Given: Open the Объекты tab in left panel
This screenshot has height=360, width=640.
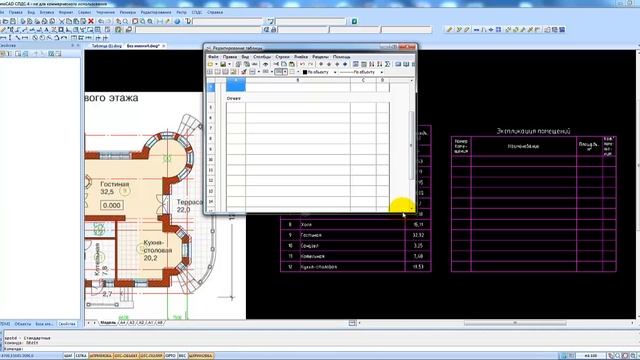Looking at the screenshot, I should 23,324.
